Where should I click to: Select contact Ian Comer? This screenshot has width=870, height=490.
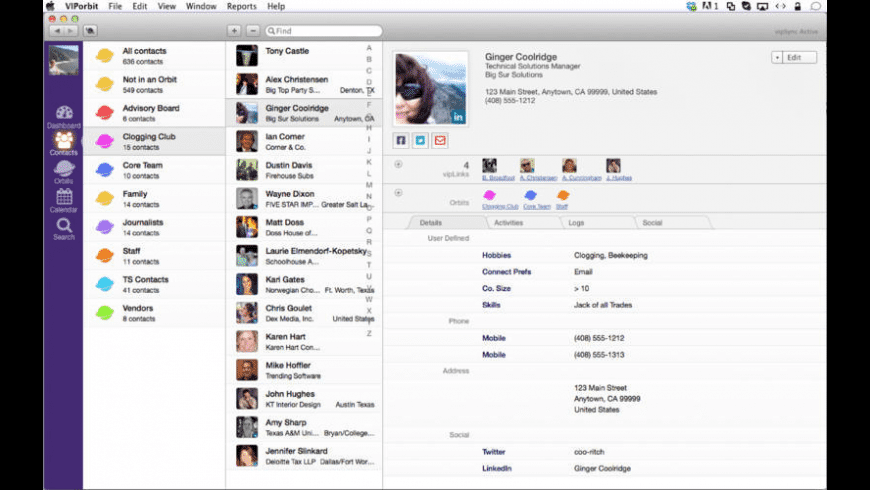tap(304, 142)
